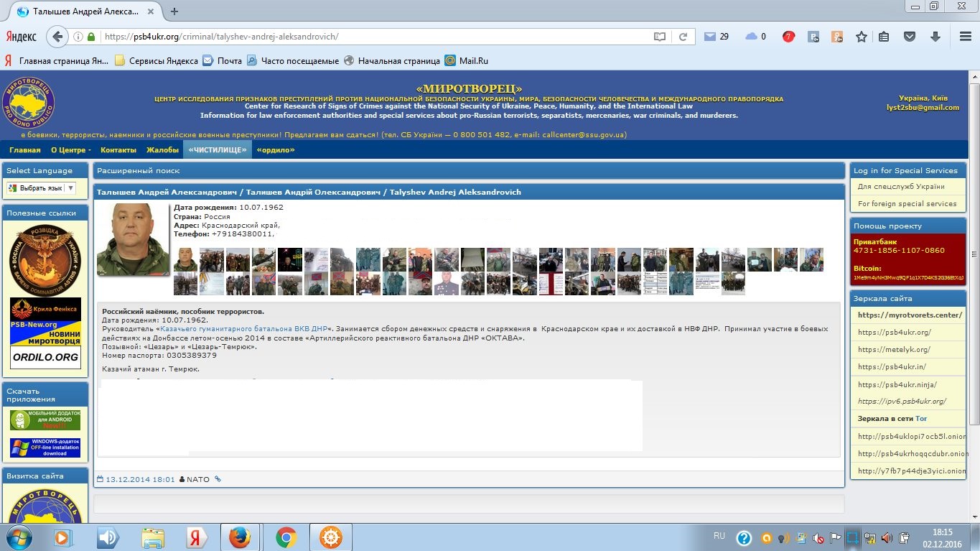The height and width of the screenshot is (551, 980).
Task: Open Жалобы menu item
Action: [x=163, y=150]
